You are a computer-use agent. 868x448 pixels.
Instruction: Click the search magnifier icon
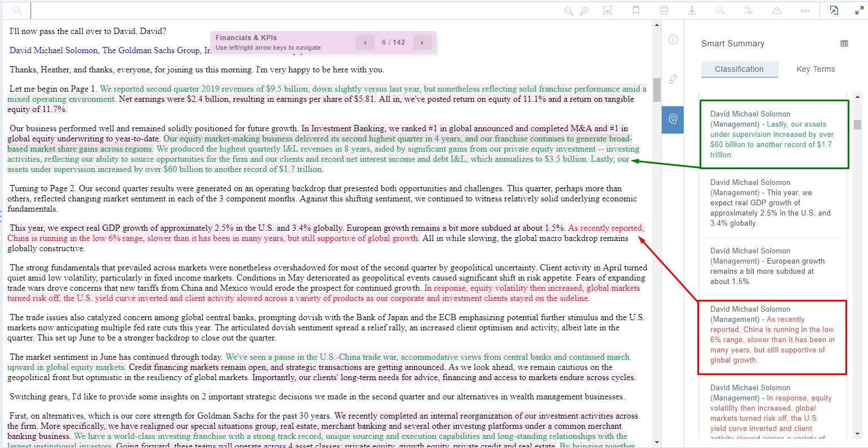17,10
